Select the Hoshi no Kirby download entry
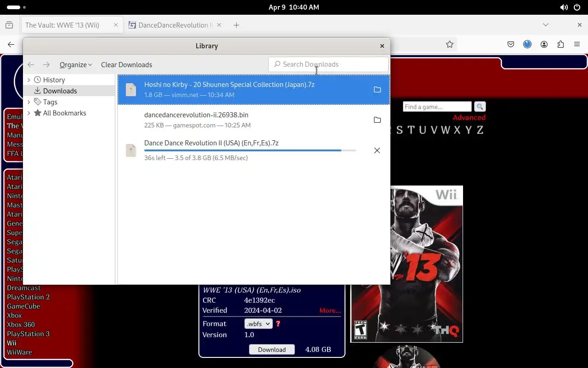This screenshot has height=368, width=588. pos(254,90)
